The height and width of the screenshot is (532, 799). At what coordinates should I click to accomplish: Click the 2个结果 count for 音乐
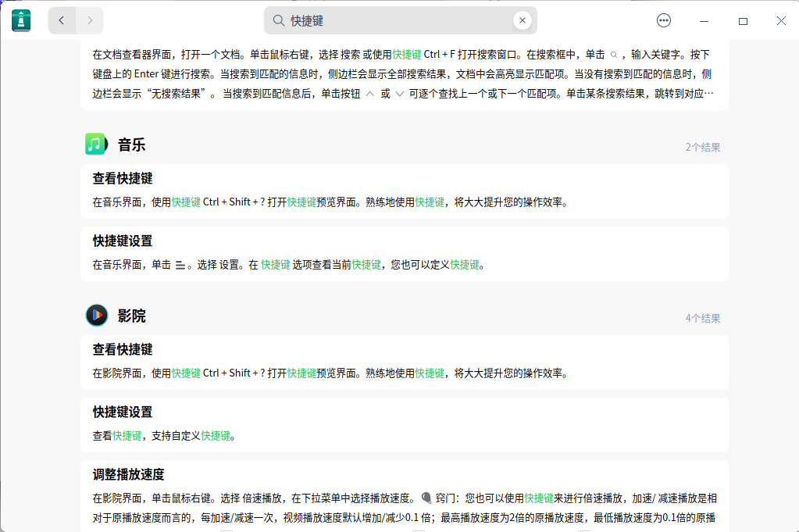point(703,148)
